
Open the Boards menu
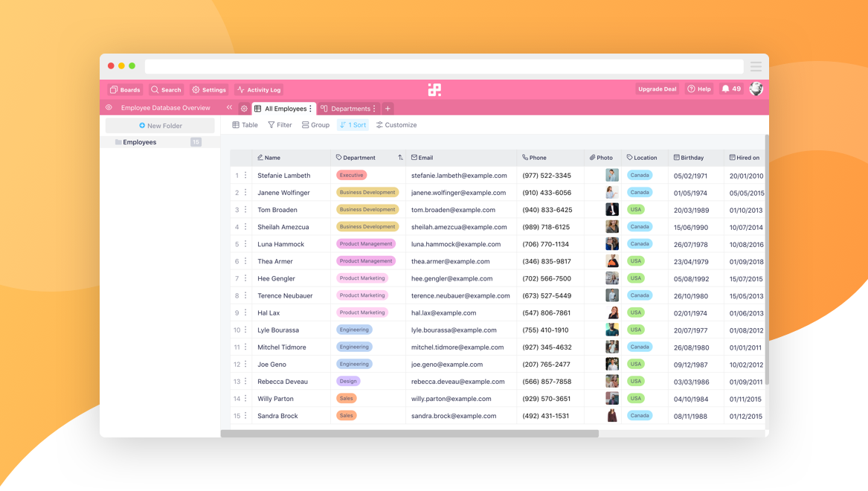[125, 90]
